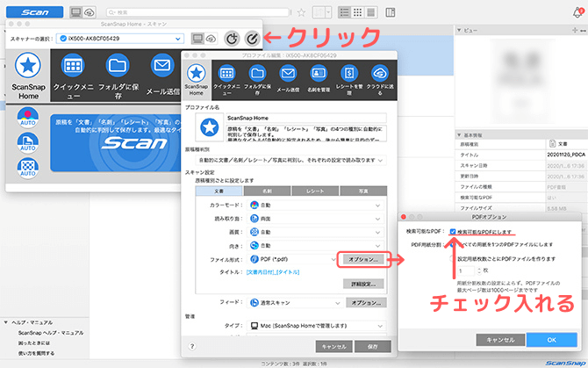Switch to the レシート tab
Viewport: 588px width, 368px height.
click(315, 191)
